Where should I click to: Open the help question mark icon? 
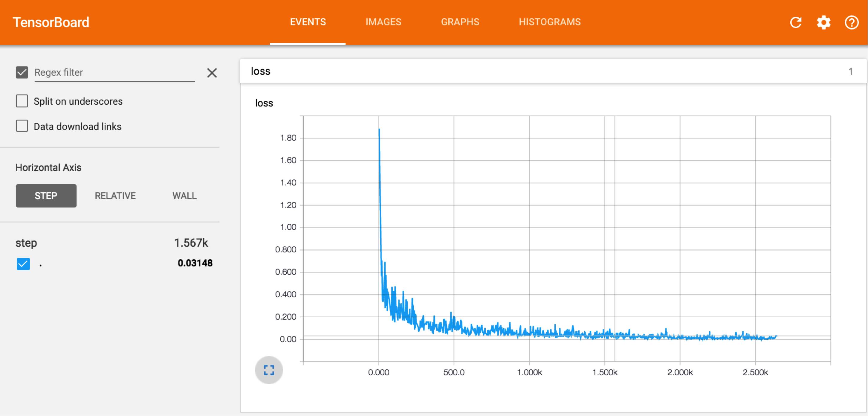pos(851,23)
